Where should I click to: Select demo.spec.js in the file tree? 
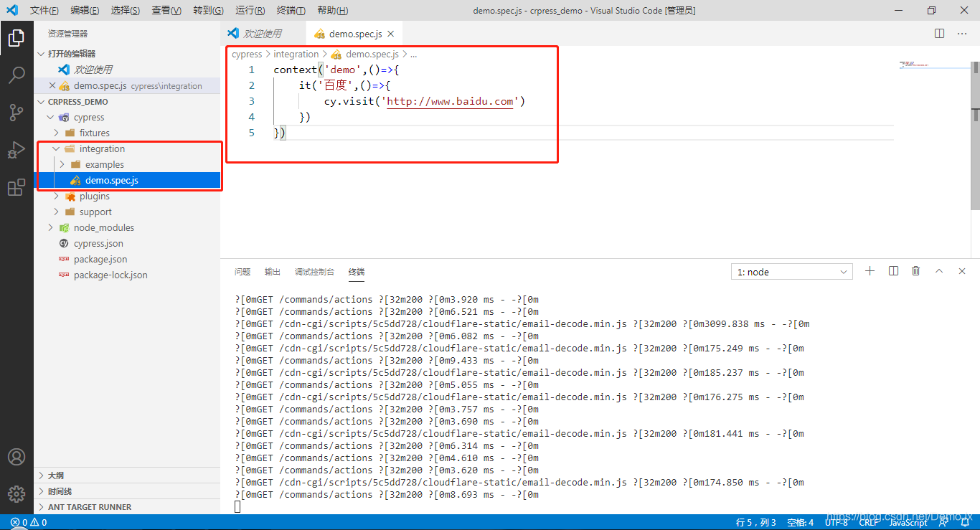pos(128,180)
